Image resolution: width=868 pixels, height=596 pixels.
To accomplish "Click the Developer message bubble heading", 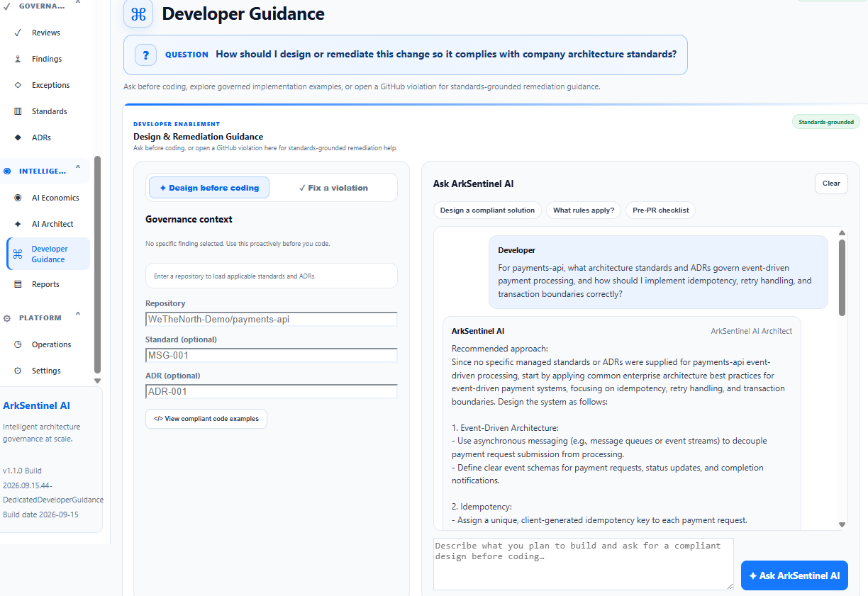I will (516, 250).
